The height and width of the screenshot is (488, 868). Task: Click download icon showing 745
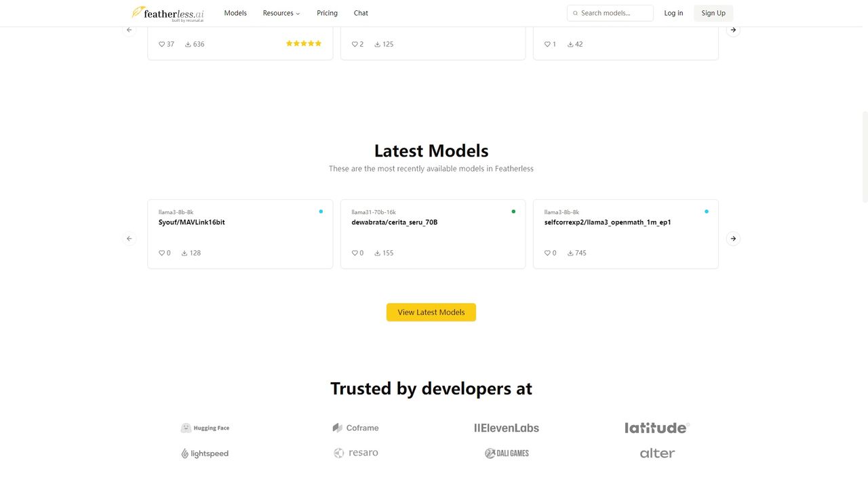click(570, 253)
